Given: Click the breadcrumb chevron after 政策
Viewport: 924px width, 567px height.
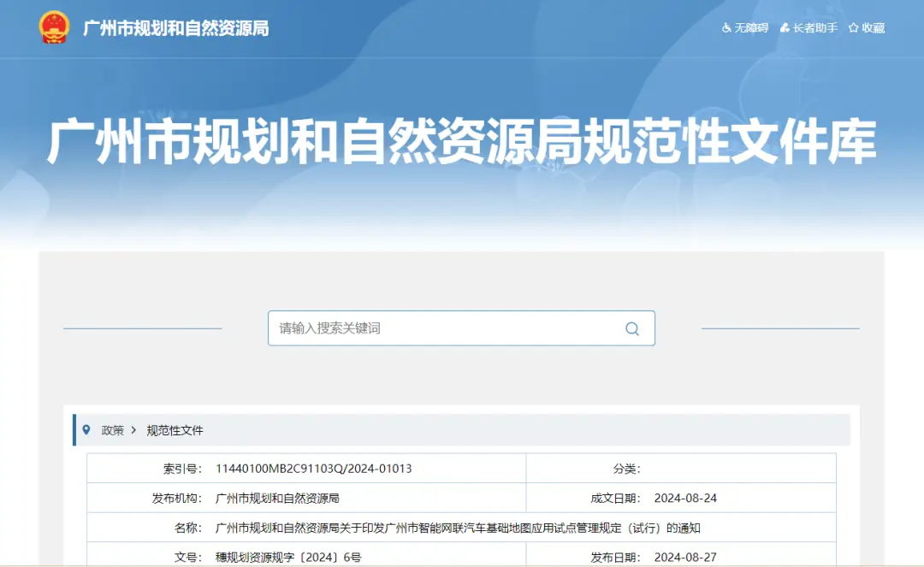Looking at the screenshot, I should pyautogui.click(x=133, y=430).
